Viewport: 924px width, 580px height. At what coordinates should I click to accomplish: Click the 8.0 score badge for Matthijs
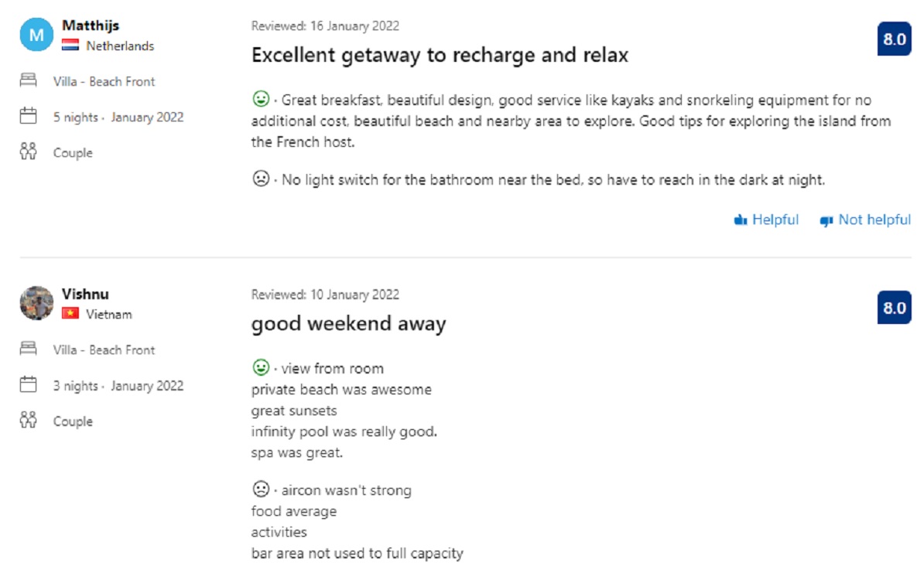pyautogui.click(x=894, y=39)
